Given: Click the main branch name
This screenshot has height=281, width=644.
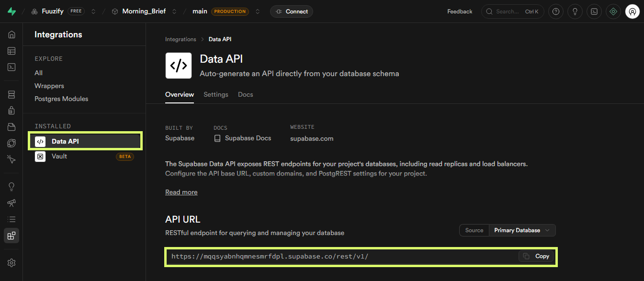Looking at the screenshot, I should pyautogui.click(x=200, y=11).
